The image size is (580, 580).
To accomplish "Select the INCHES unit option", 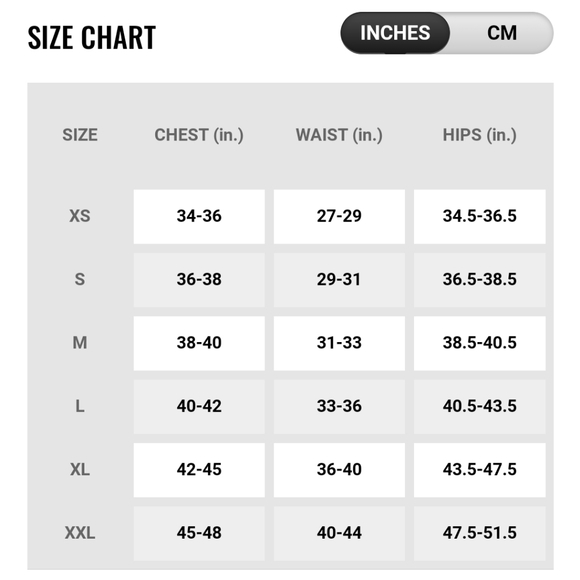I will pos(395,33).
